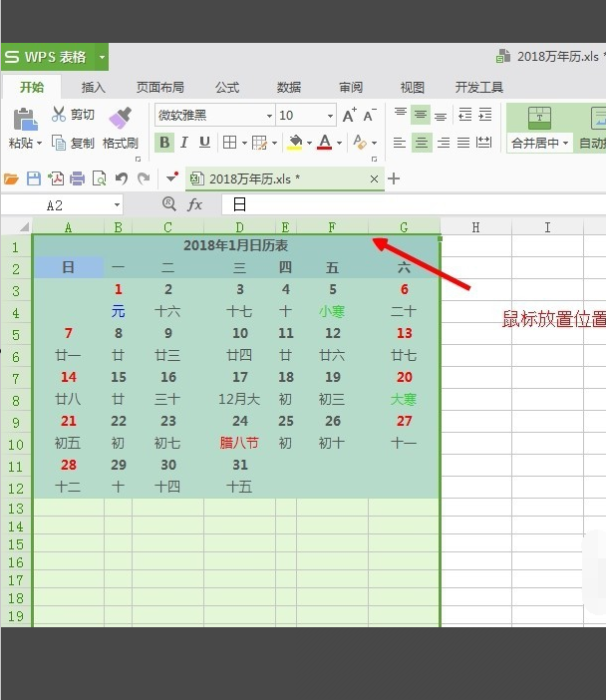Open the 开发工具 ribbon tab

478,87
